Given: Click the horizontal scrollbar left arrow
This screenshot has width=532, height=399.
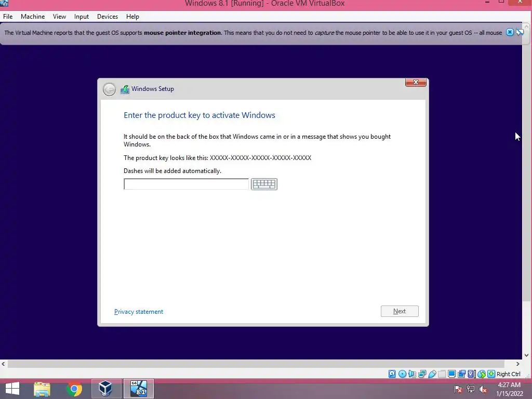Looking at the screenshot, I should (4, 364).
